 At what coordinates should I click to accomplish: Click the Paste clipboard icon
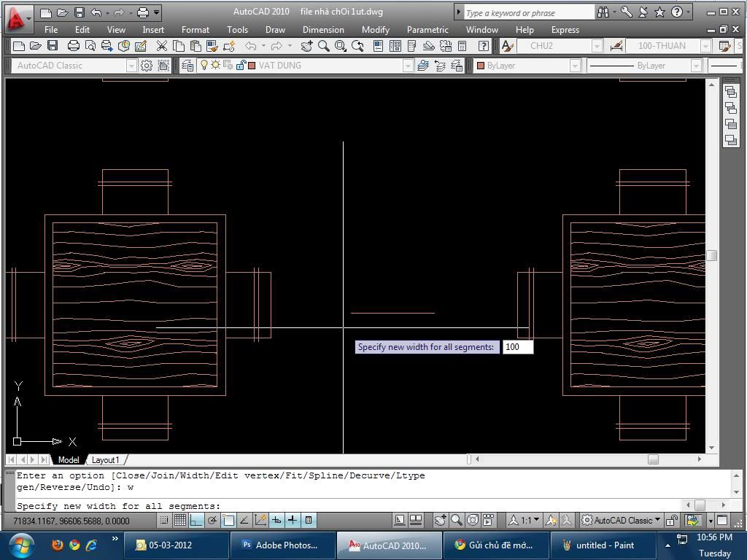tap(196, 46)
